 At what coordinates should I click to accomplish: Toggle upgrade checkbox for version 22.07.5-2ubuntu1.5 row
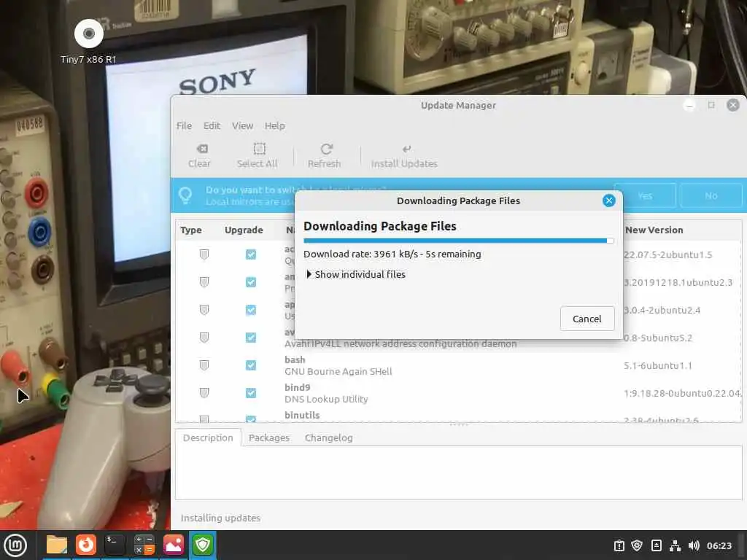(251, 254)
